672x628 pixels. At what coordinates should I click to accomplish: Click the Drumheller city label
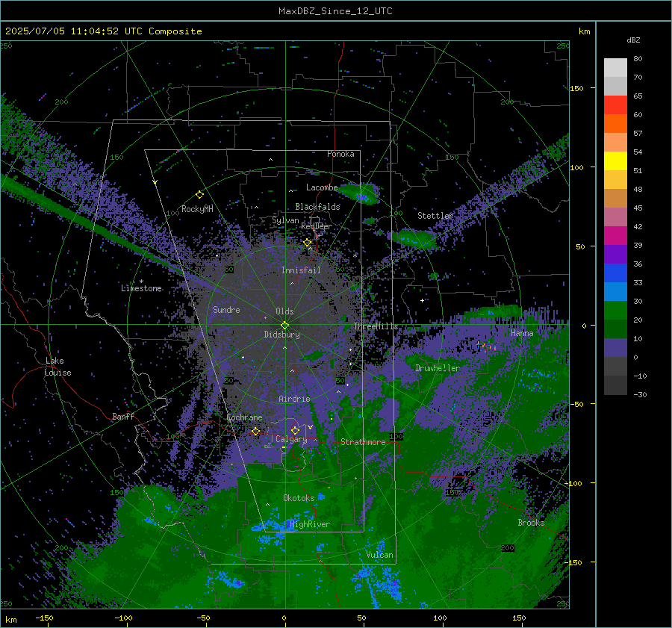pyautogui.click(x=438, y=368)
